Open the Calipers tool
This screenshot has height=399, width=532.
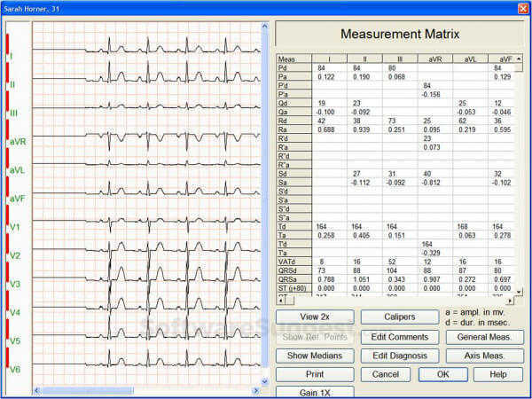pos(400,317)
